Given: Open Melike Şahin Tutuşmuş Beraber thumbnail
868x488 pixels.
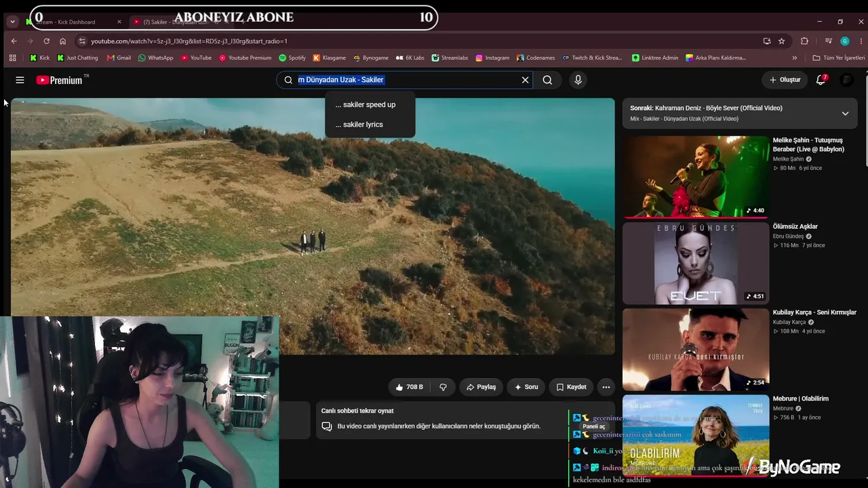Looking at the screenshot, I should click(696, 177).
